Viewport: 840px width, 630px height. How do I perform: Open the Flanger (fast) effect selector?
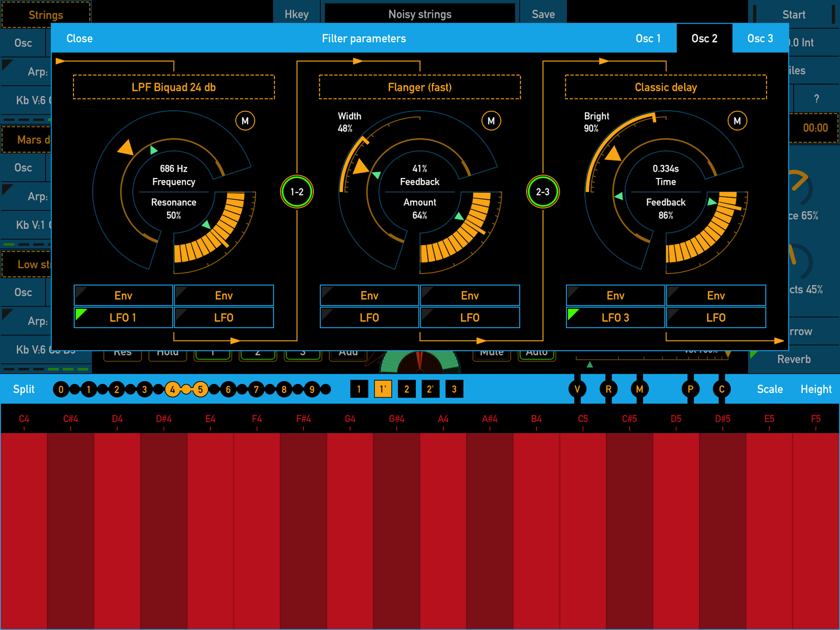tap(419, 87)
